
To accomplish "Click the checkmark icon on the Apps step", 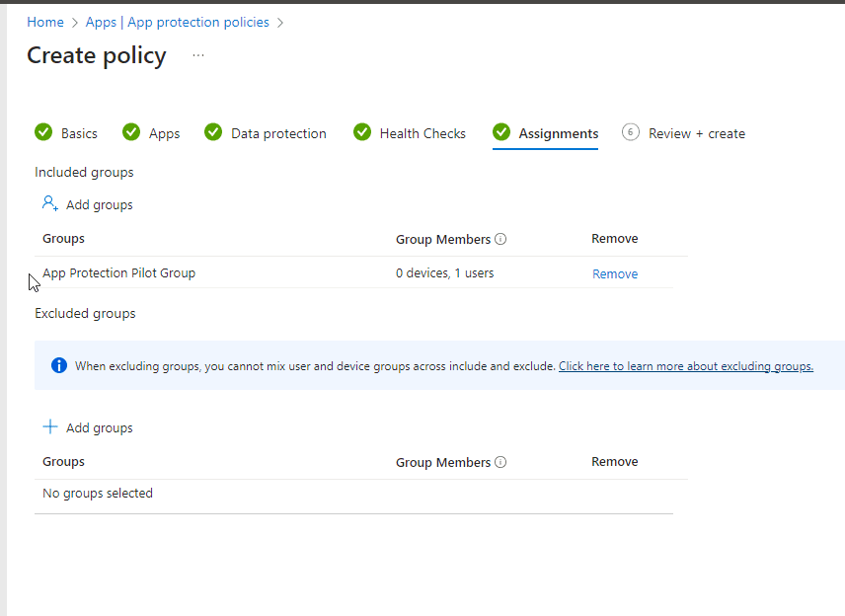I will coord(131,132).
